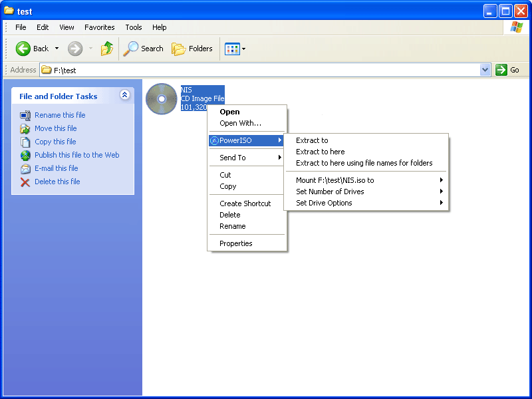This screenshot has height=399, width=532.
Task: Click the NIS CD image file icon
Action: click(162, 99)
